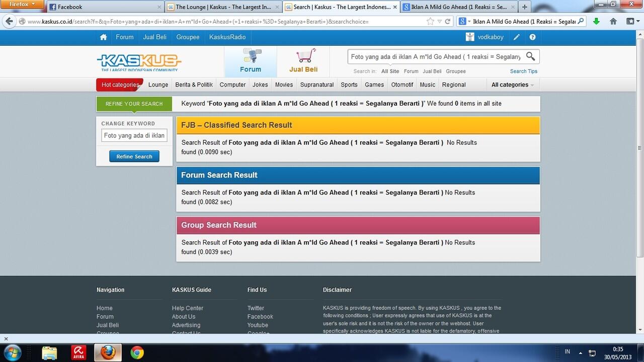The image size is (644, 362).
Task: Click the Kaskus logo
Action: tap(139, 62)
